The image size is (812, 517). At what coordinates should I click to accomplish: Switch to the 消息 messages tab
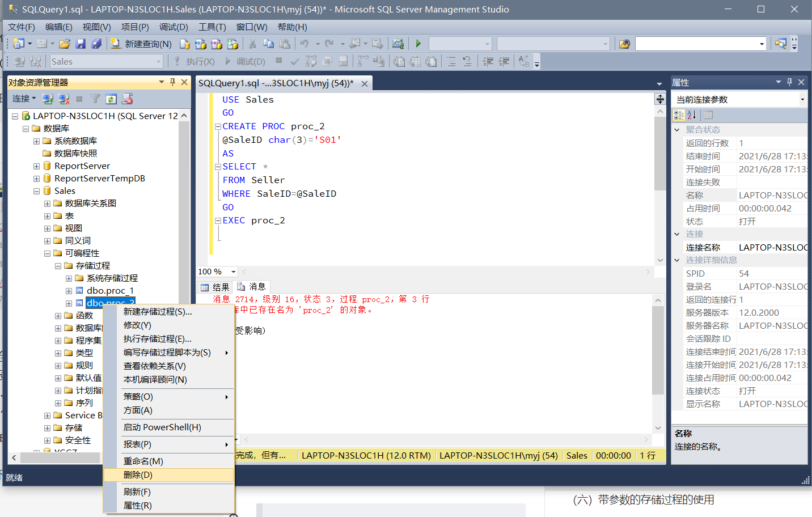251,287
